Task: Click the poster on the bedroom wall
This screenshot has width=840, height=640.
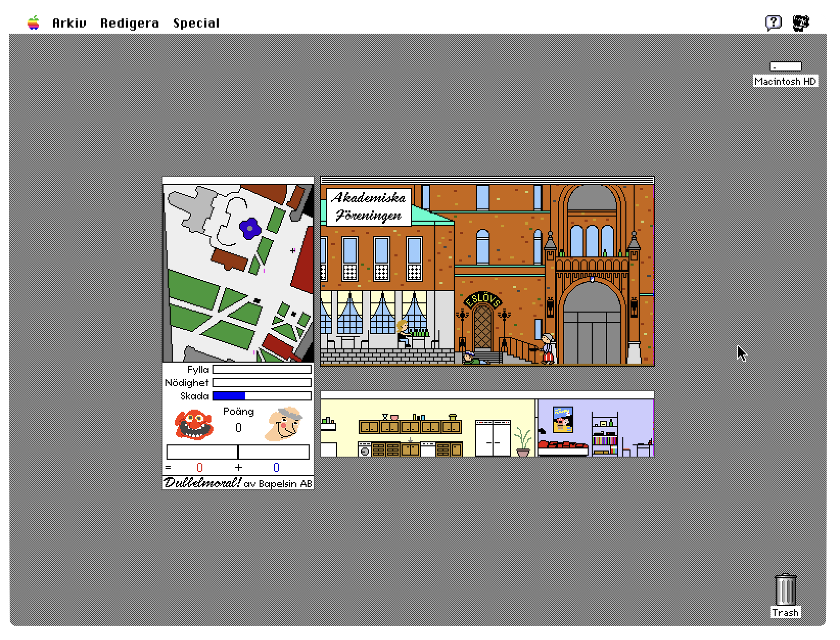Action: tap(563, 419)
